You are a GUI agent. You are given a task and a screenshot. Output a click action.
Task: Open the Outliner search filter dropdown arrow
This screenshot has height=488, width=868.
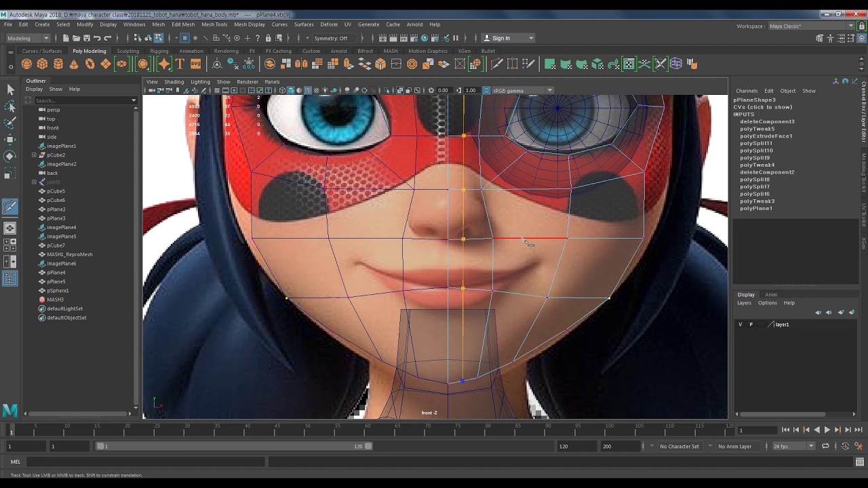134,100
